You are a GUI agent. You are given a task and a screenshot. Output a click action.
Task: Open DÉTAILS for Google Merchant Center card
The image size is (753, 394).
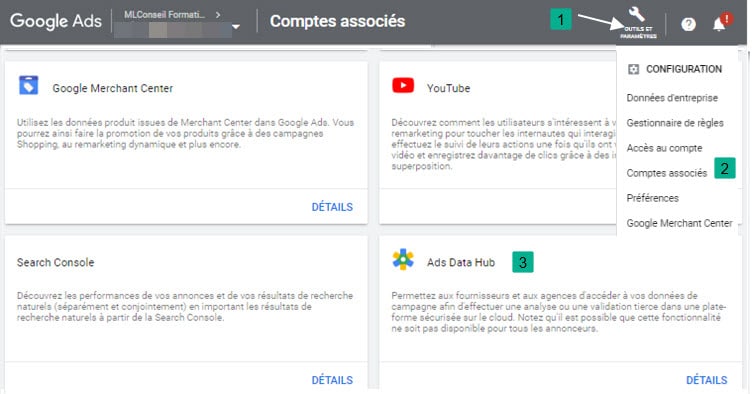[332, 207]
